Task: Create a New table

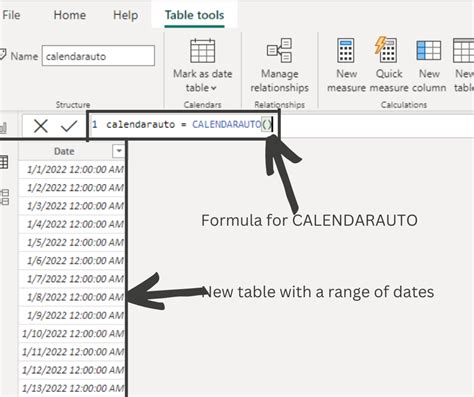Action: (x=464, y=66)
